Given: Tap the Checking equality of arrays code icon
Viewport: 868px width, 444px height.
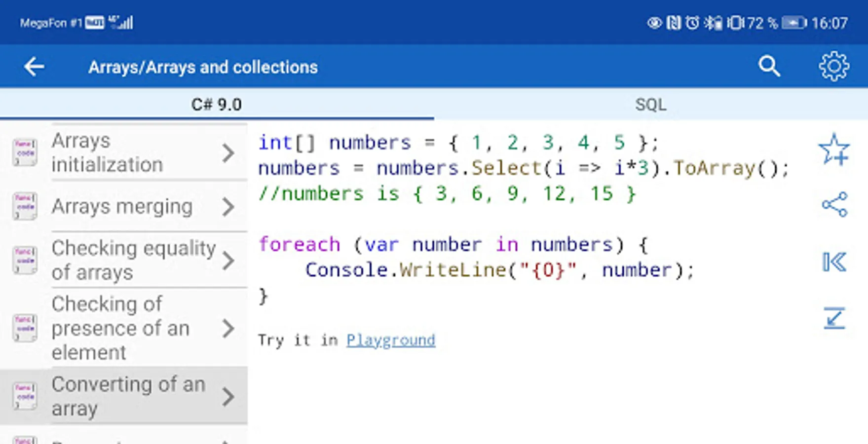Looking at the screenshot, I should click(25, 260).
